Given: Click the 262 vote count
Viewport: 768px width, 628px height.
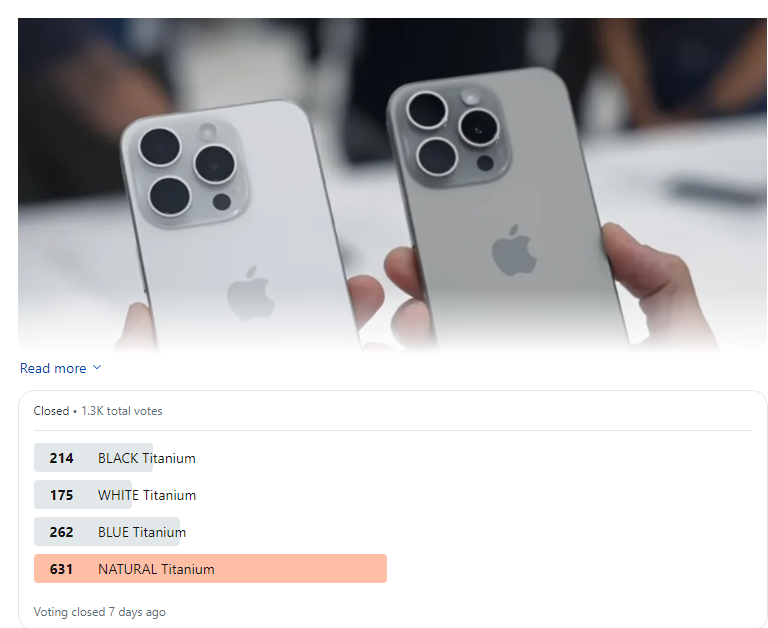Looking at the screenshot, I should pos(61,532).
